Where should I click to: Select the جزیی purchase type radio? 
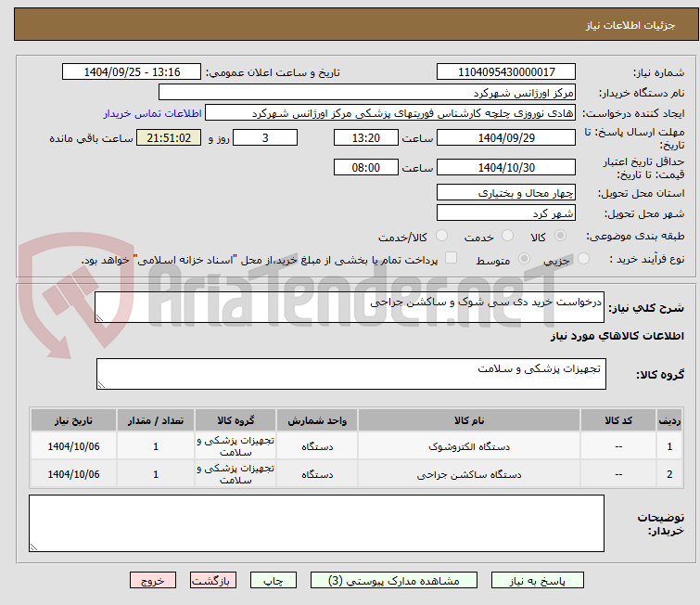[x=583, y=259]
